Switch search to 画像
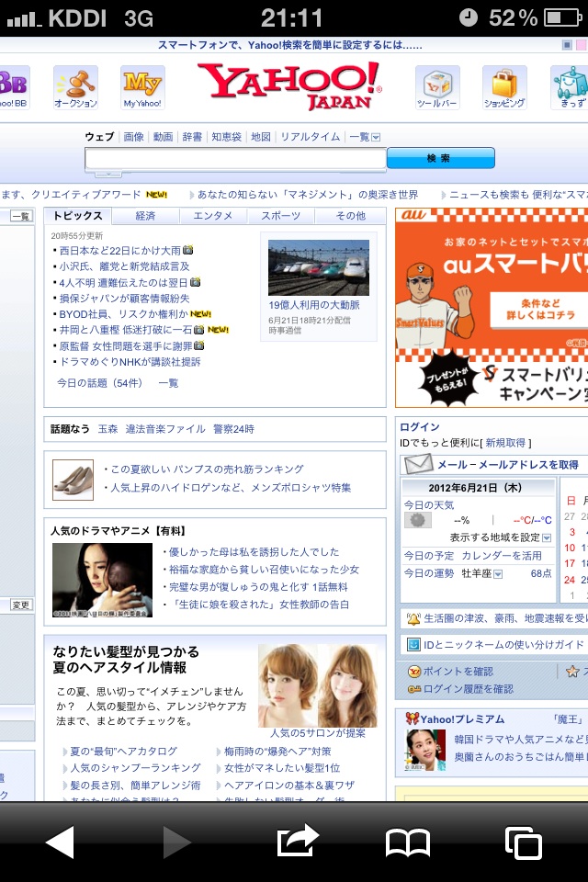This screenshot has height=882, width=588. click(x=134, y=137)
